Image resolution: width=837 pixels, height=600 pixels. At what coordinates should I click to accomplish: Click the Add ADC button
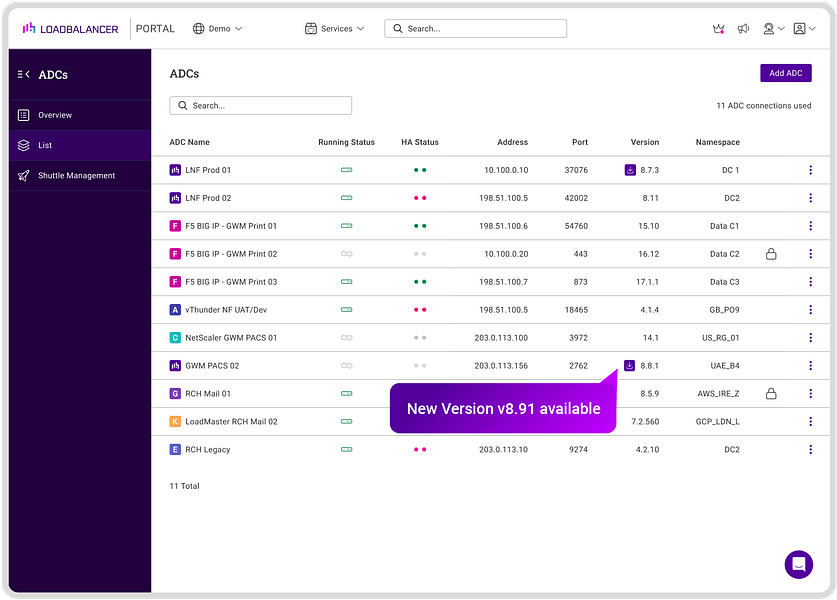tap(785, 72)
